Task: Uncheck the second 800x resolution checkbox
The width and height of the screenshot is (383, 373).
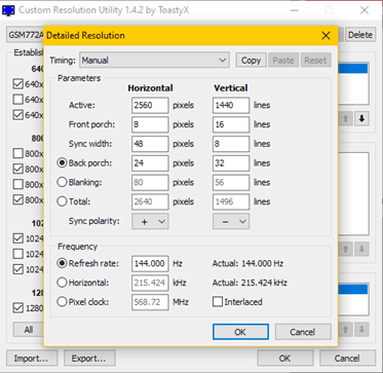Action: pos(18,169)
